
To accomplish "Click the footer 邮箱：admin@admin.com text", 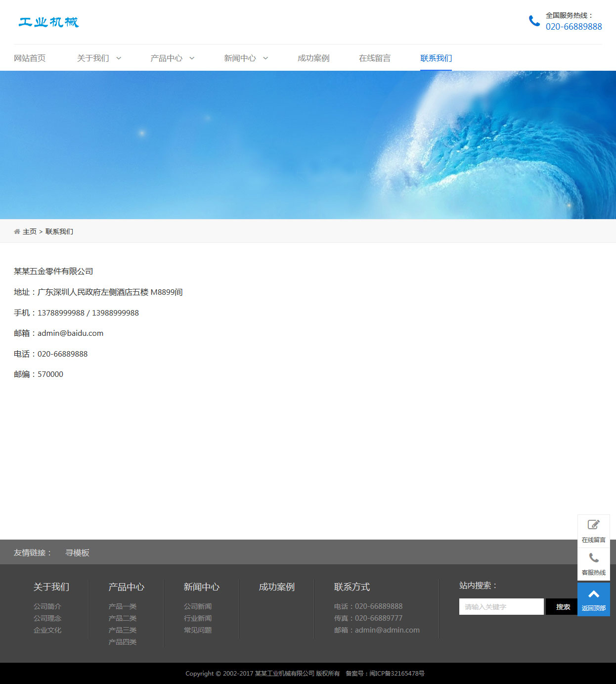I will [x=377, y=630].
